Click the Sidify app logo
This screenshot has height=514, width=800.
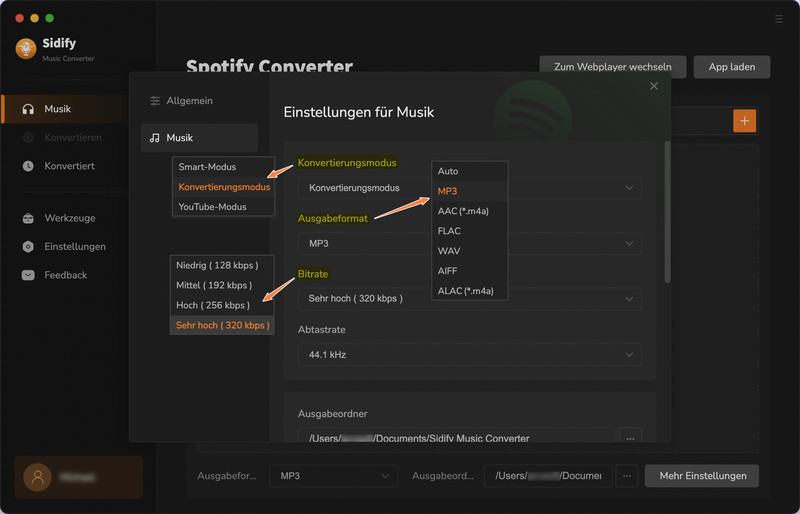pyautogui.click(x=26, y=49)
